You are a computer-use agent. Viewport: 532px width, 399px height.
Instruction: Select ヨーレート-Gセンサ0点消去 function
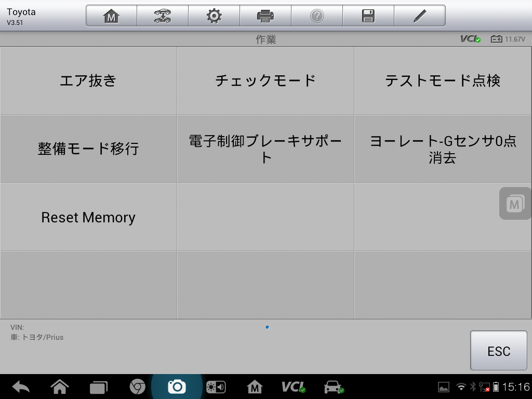click(x=443, y=149)
